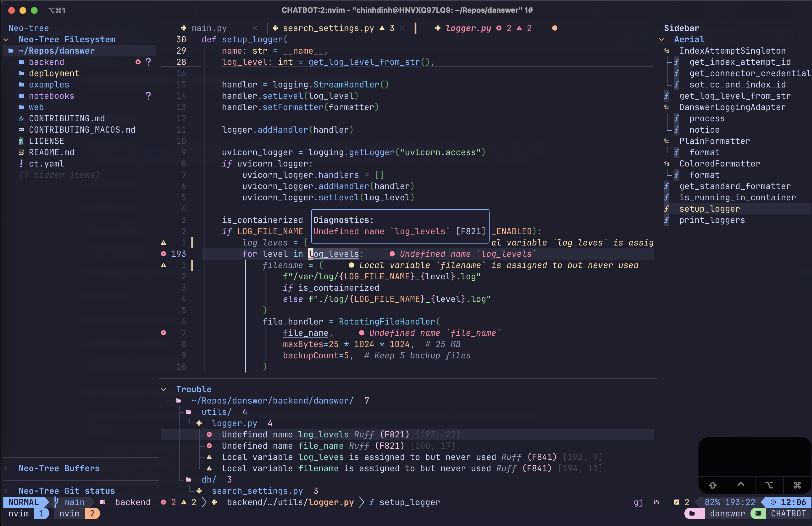Click the Python icon on logger.py Trouble entry

[x=199, y=423]
